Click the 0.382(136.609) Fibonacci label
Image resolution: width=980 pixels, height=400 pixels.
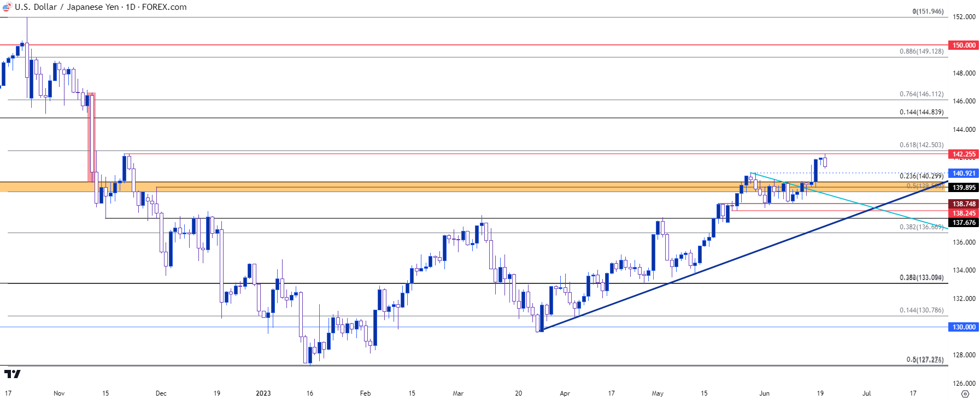pyautogui.click(x=922, y=227)
